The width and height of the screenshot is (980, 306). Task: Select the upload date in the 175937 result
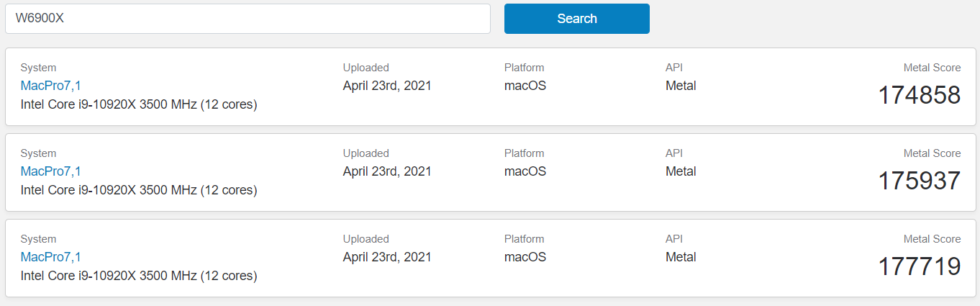[387, 171]
